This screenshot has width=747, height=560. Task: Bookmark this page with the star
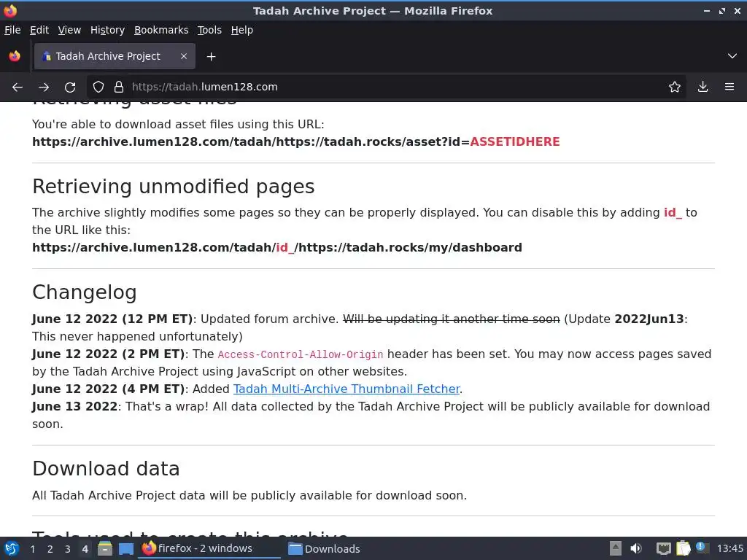tap(675, 87)
